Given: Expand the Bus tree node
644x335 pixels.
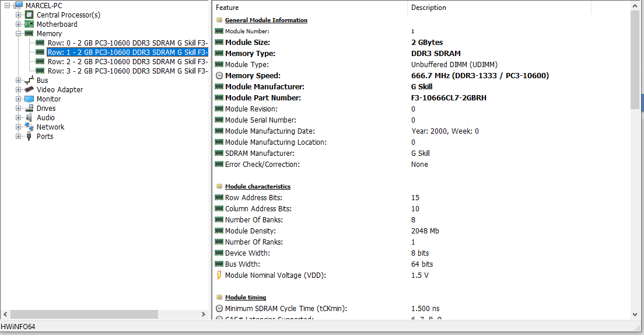Looking at the screenshot, I should click(18, 80).
